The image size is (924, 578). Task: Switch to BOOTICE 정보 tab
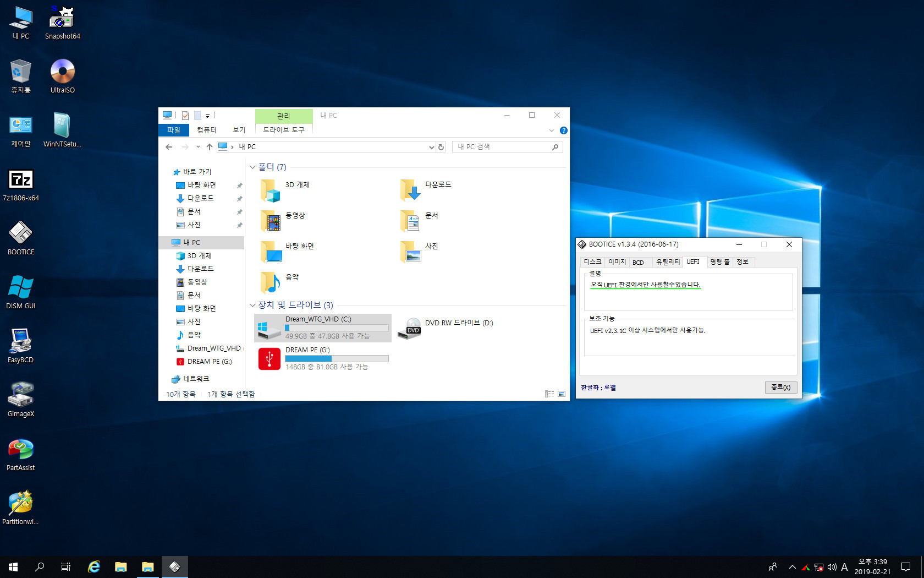pyautogui.click(x=743, y=262)
